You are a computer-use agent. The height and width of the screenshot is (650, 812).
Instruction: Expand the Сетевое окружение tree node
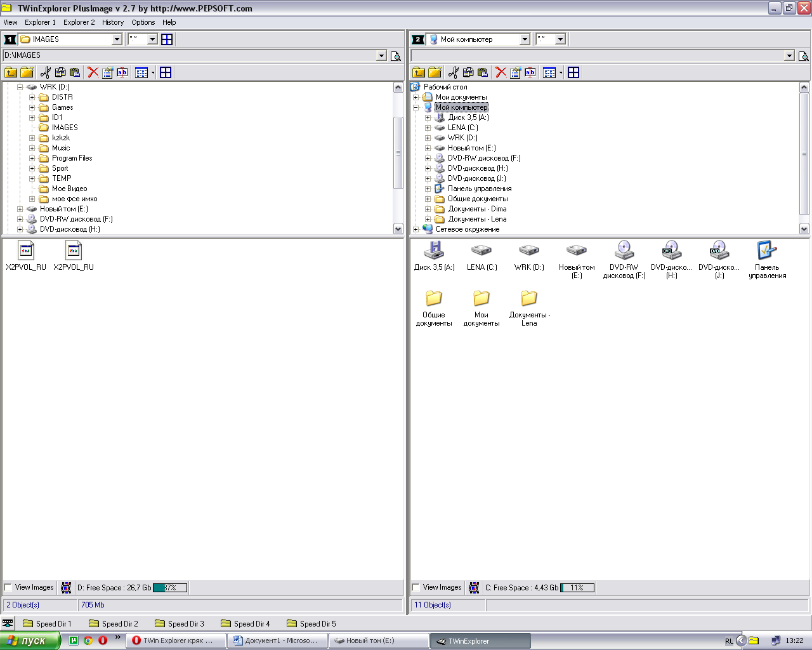(416, 229)
